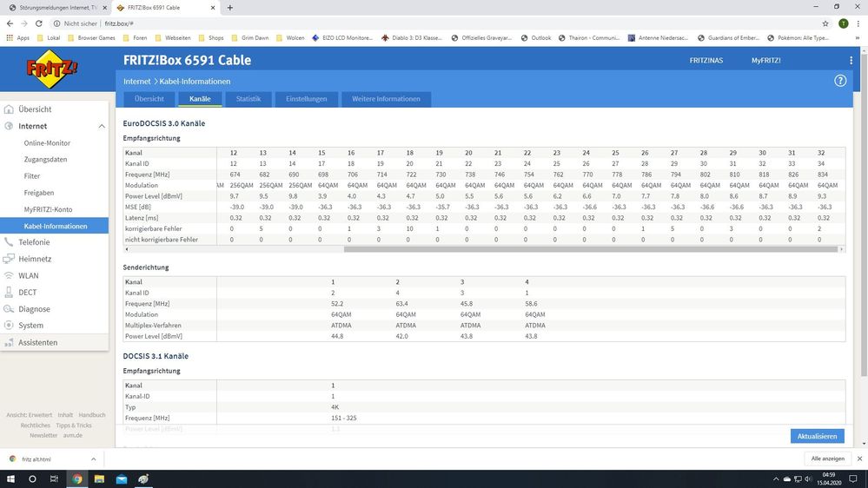Open Zugangsdaten in sidebar
868x488 pixels.
tap(45, 160)
